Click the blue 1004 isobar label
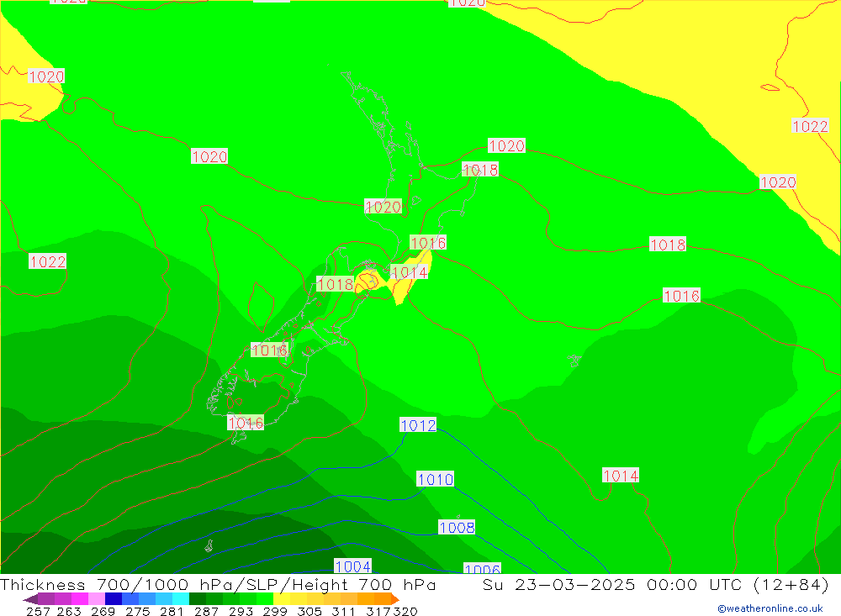 (352, 566)
